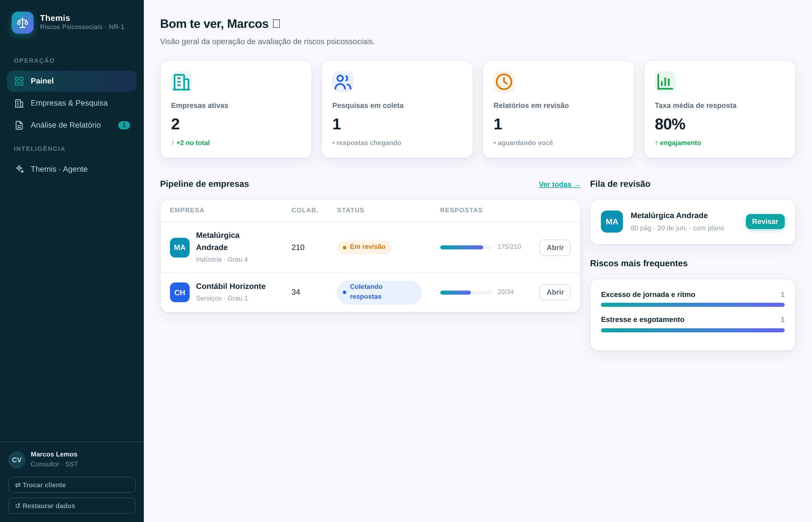Image resolution: width=812 pixels, height=522 pixels.
Task: Click the Estresse e esgotamento bar
Action: (x=692, y=330)
